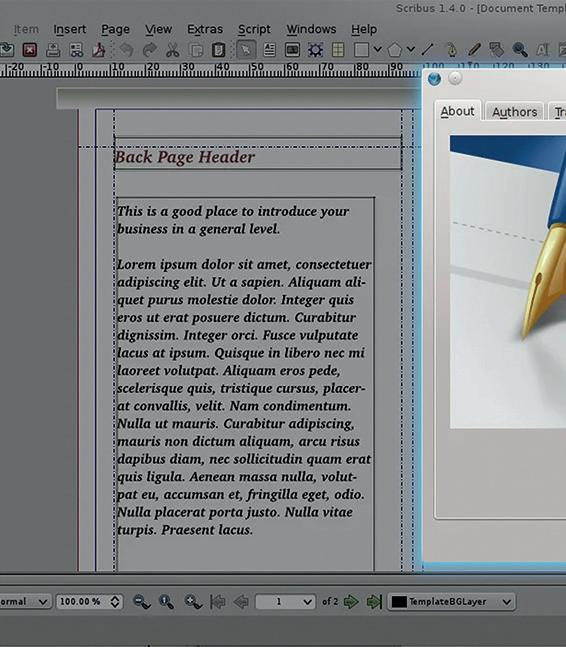The width and height of the screenshot is (566, 647).
Task: Select the Insert Text Frame tool
Action: click(x=269, y=50)
